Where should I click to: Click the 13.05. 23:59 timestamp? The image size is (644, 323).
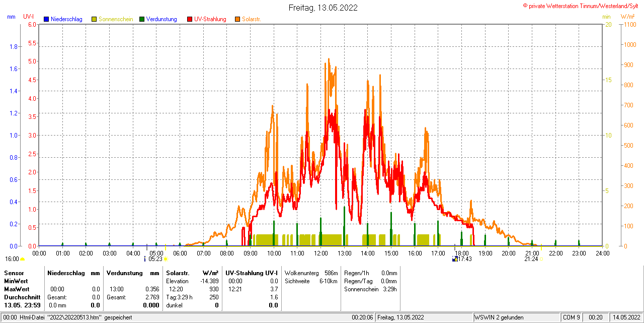(x=22, y=305)
